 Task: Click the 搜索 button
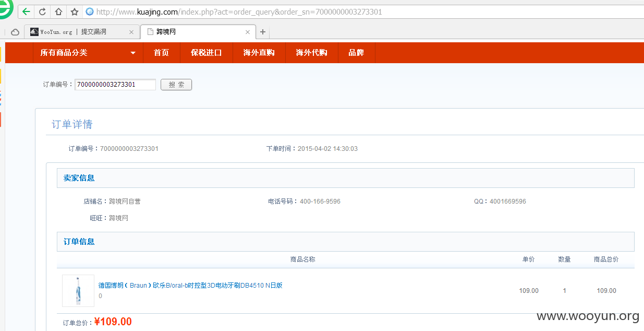pos(176,85)
